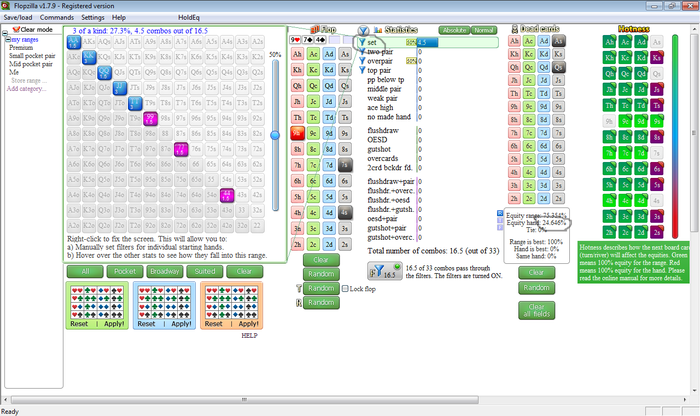Select the 7♠ flop card slot

[308, 40]
